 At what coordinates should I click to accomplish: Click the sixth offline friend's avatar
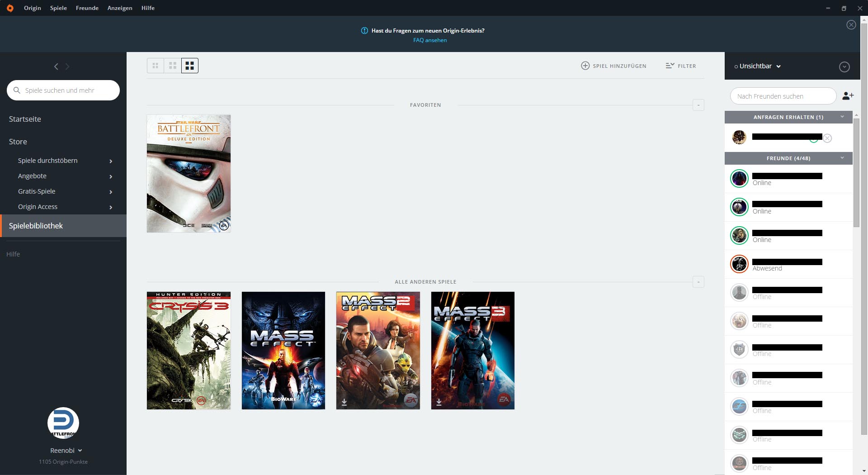pos(739,435)
